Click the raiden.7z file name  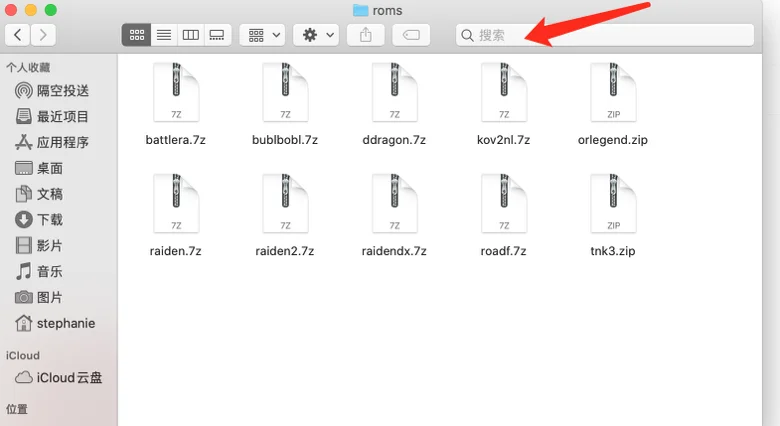point(176,251)
